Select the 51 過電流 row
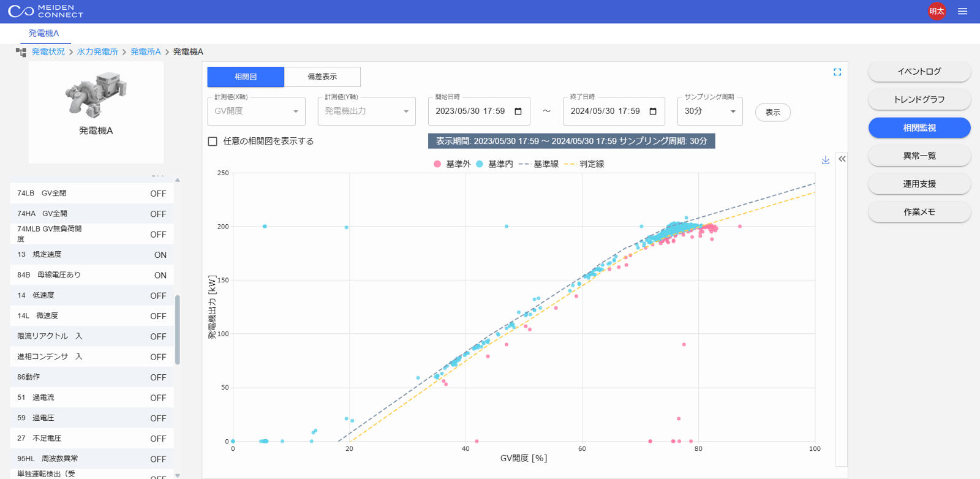Image resolution: width=980 pixels, height=479 pixels. point(92,398)
